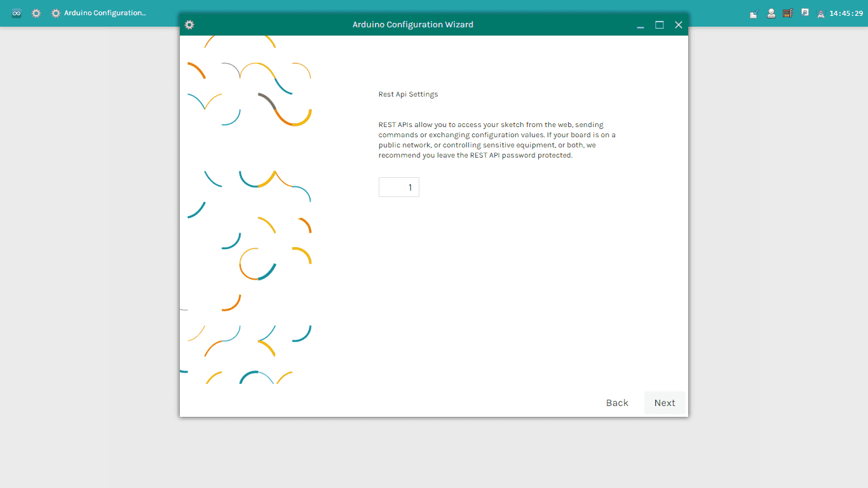This screenshot has width=868, height=488.
Task: Click the Arduino infinity logo in top panel
Action: click(17, 13)
